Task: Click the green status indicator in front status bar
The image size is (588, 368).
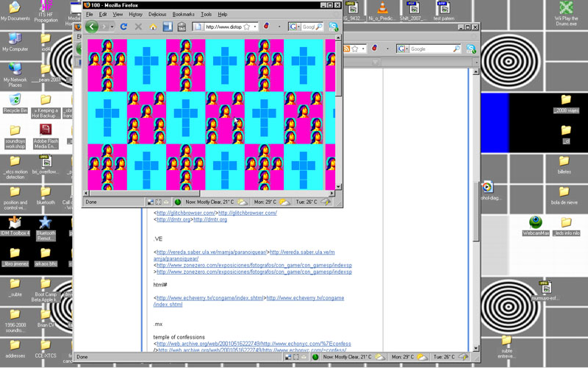Action: [177, 202]
